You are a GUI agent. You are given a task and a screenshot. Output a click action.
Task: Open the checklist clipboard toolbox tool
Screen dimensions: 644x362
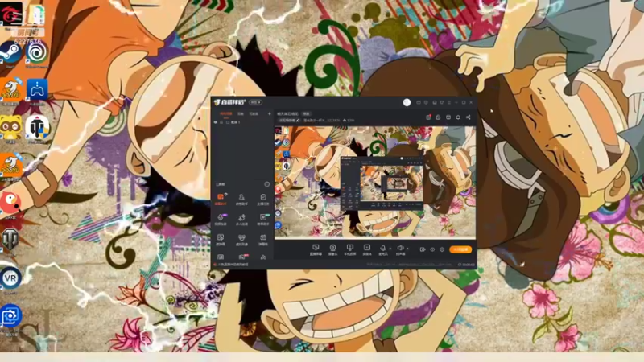tap(263, 199)
